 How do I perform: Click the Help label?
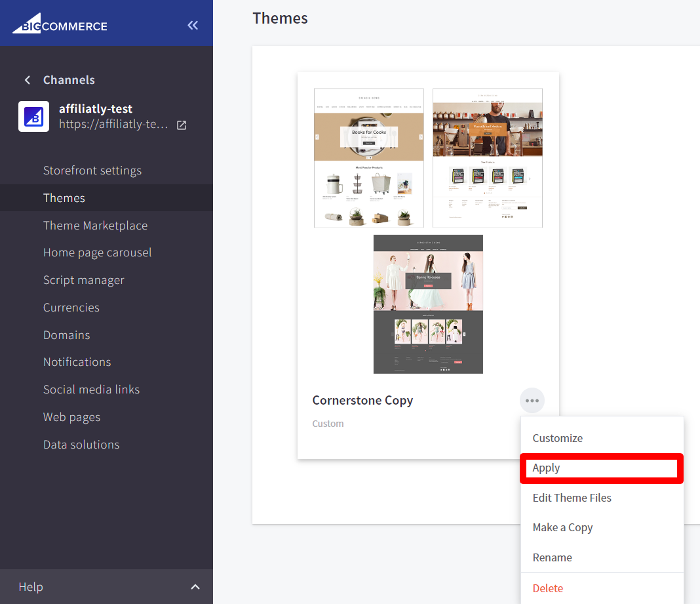point(31,587)
